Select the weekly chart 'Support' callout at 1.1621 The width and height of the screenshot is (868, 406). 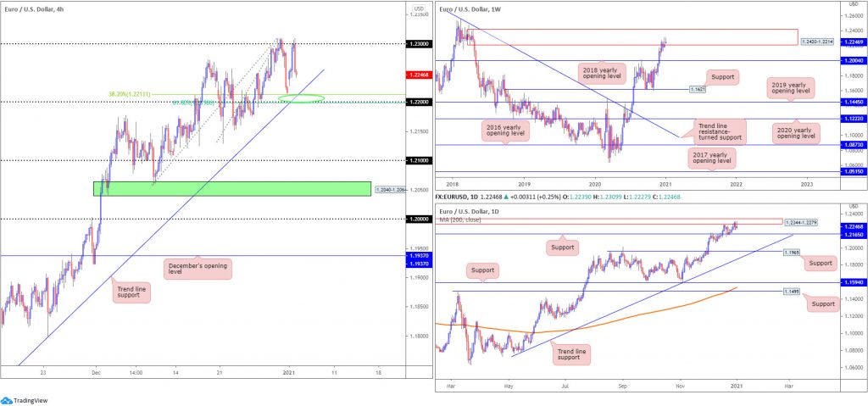(722, 77)
